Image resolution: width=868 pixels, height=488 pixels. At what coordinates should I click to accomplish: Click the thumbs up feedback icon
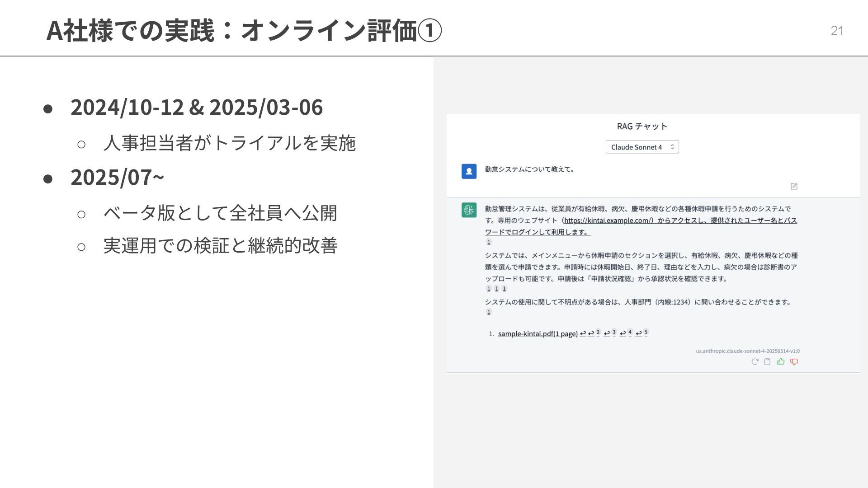780,361
